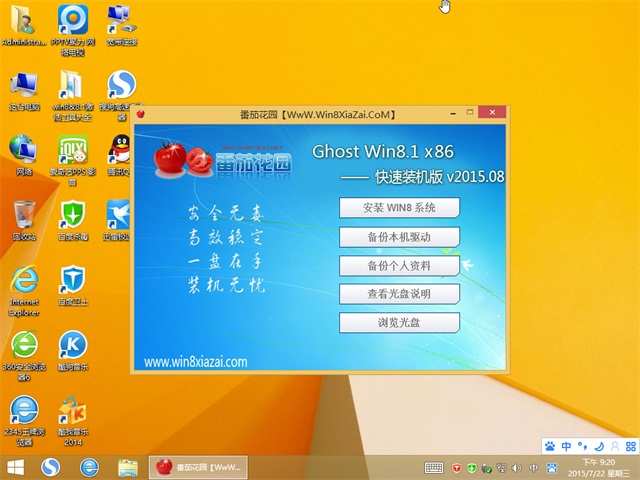Select the 备份个人资料 option

click(x=399, y=266)
